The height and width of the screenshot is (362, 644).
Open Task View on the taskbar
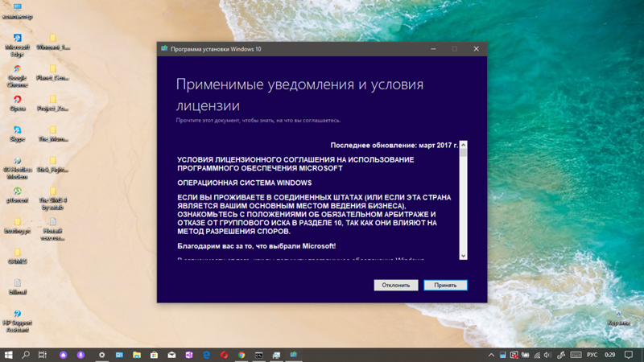(43, 355)
